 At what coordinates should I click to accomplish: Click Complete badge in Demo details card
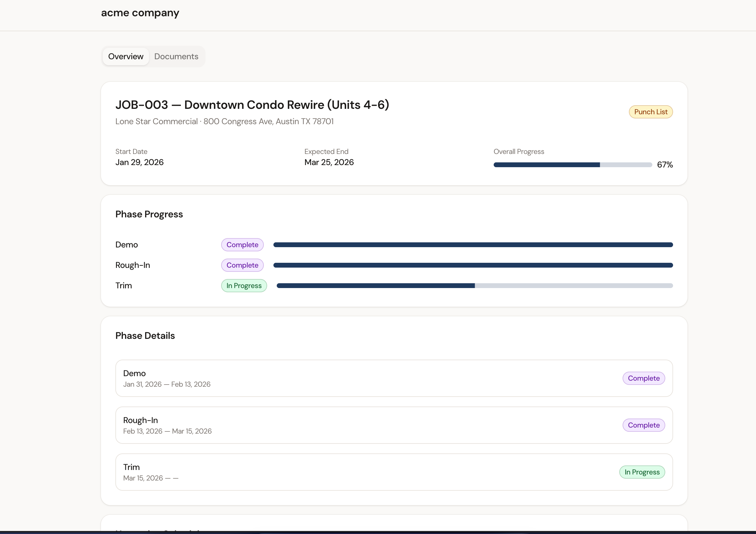[643, 378]
